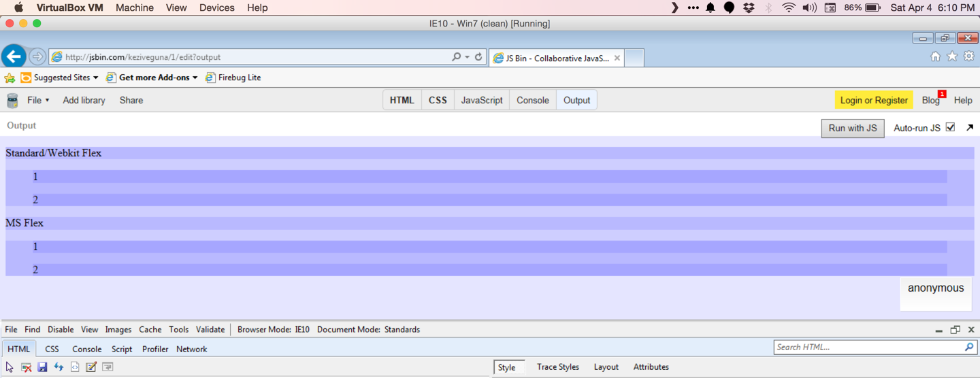This screenshot has height=378, width=980.
Task: Switch to dev tools Profiler tab
Action: tap(155, 349)
